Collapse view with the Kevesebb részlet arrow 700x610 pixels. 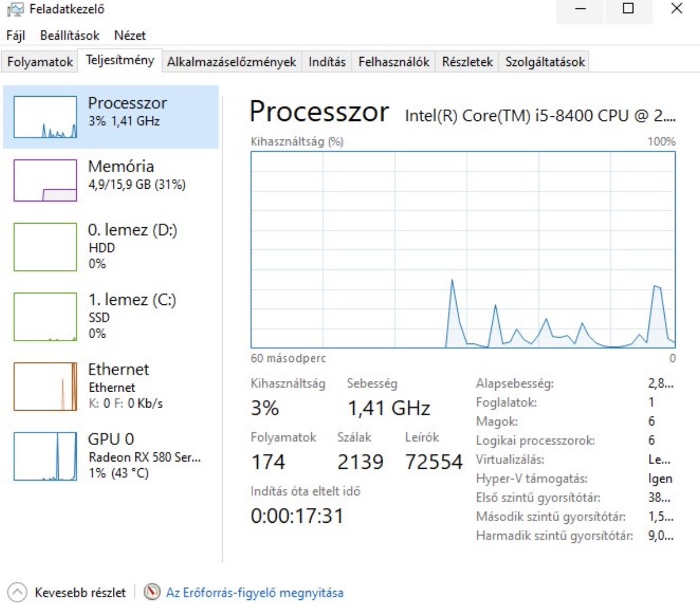pos(18,592)
